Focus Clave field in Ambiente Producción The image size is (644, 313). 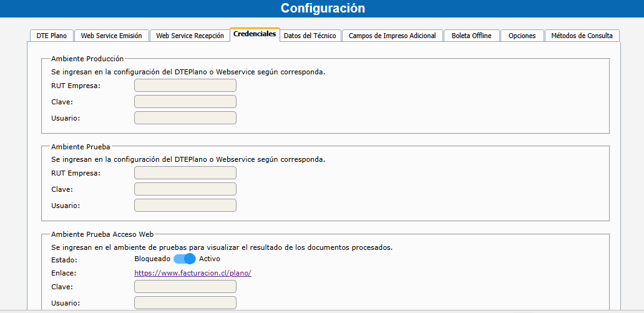(185, 102)
